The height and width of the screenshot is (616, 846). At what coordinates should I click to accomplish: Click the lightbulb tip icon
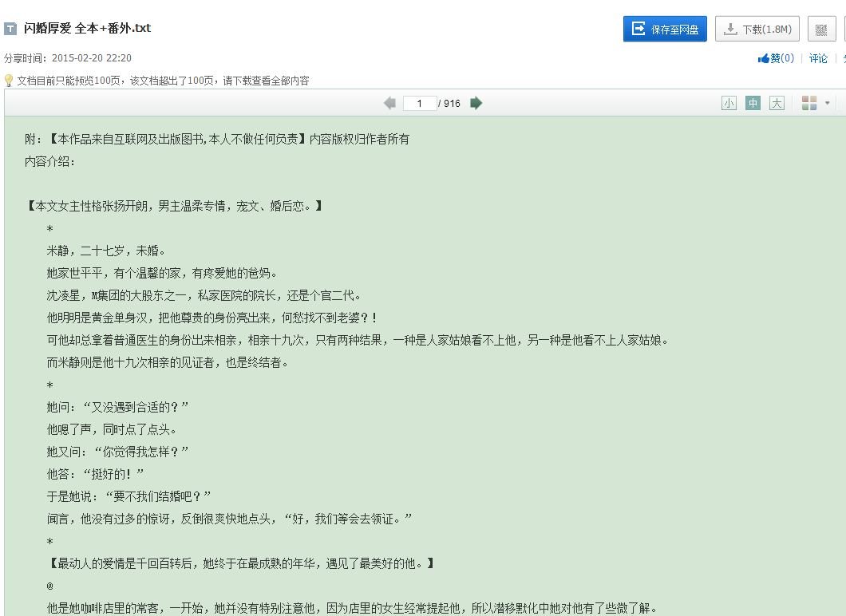pos(8,81)
